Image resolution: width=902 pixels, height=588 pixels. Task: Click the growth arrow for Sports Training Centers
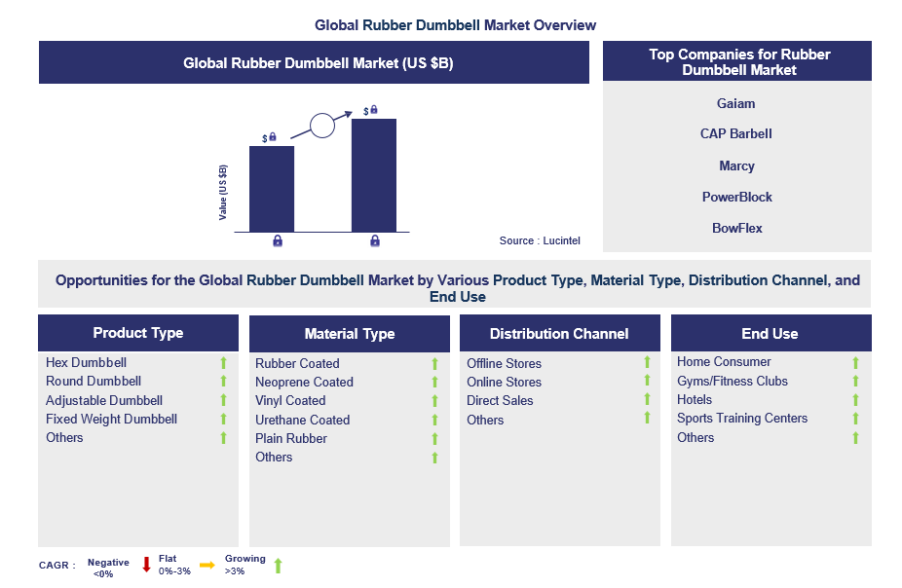coord(855,419)
